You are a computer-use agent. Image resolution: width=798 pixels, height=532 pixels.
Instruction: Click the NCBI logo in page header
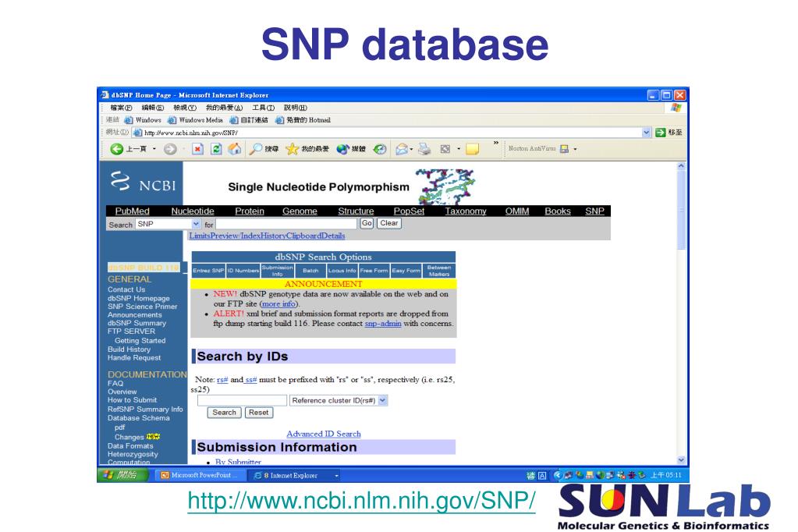pos(143,183)
